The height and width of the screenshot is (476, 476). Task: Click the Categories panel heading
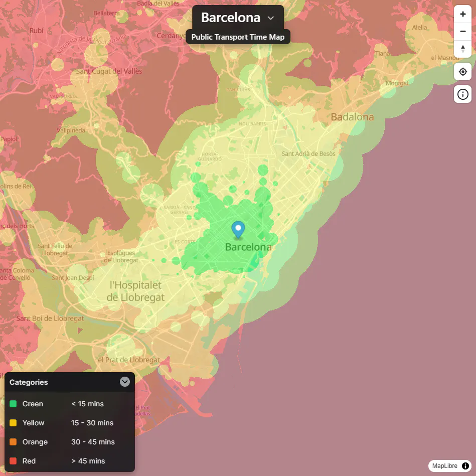point(29,382)
